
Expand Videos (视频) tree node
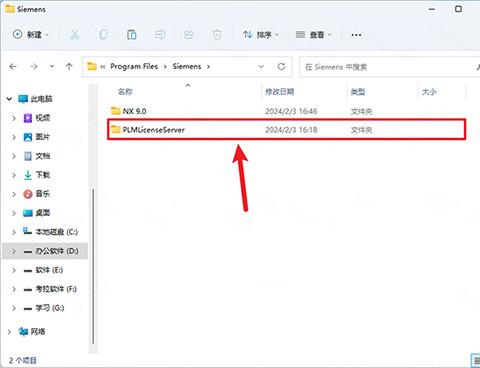[x=14, y=118]
